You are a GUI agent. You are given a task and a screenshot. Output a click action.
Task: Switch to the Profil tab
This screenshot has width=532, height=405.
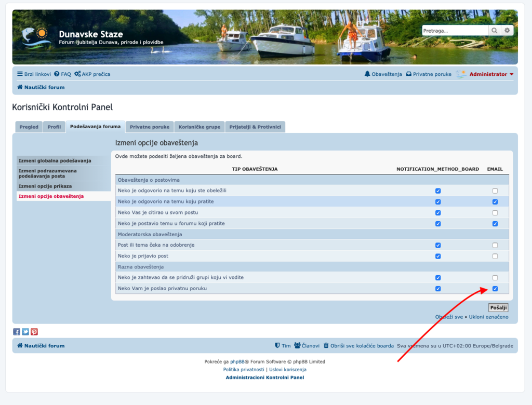tap(54, 127)
